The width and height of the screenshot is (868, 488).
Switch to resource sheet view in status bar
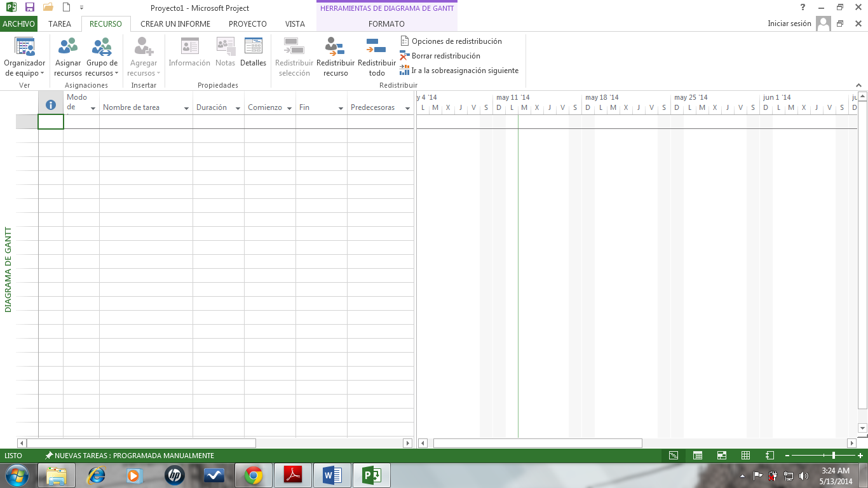coord(746,456)
